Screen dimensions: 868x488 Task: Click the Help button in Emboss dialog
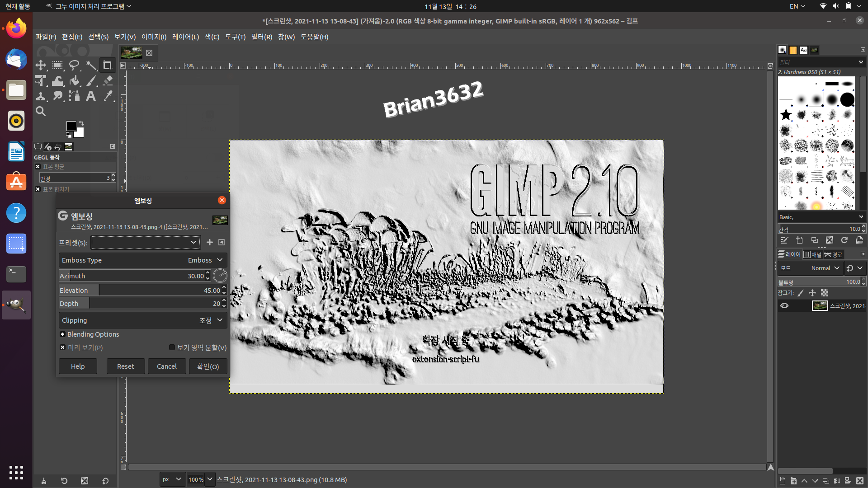78,366
